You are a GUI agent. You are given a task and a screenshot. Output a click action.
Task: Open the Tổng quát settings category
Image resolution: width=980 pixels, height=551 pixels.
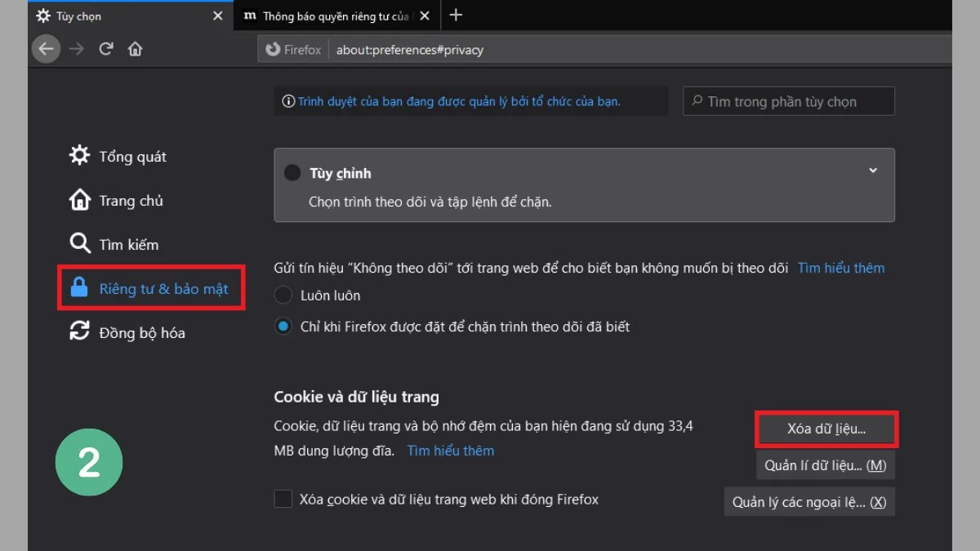118,156
